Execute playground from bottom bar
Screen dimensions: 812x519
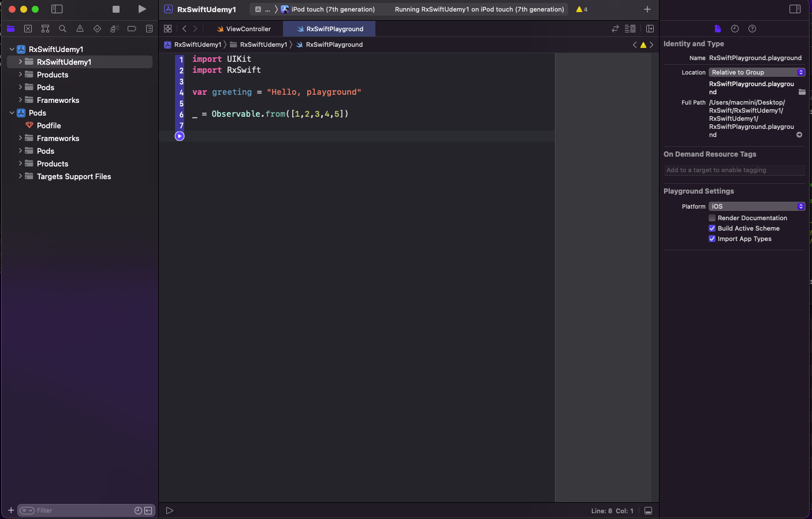pos(169,510)
